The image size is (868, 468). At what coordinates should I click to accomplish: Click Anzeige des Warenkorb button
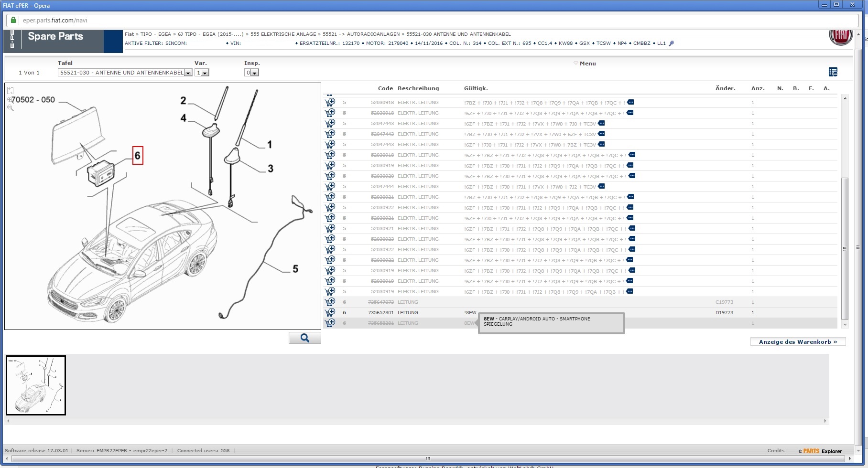797,342
